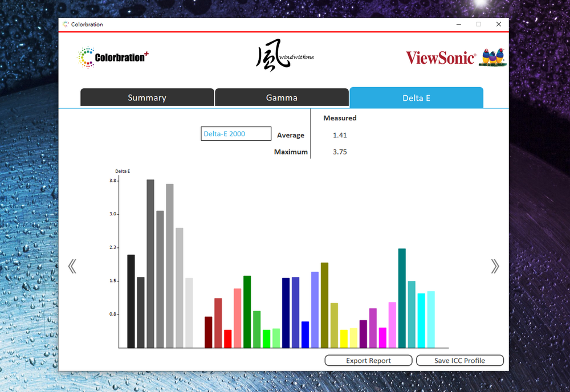Viewport: 570px width, 392px height.
Task: Click the Colorbration logo in header
Action: 113,58
